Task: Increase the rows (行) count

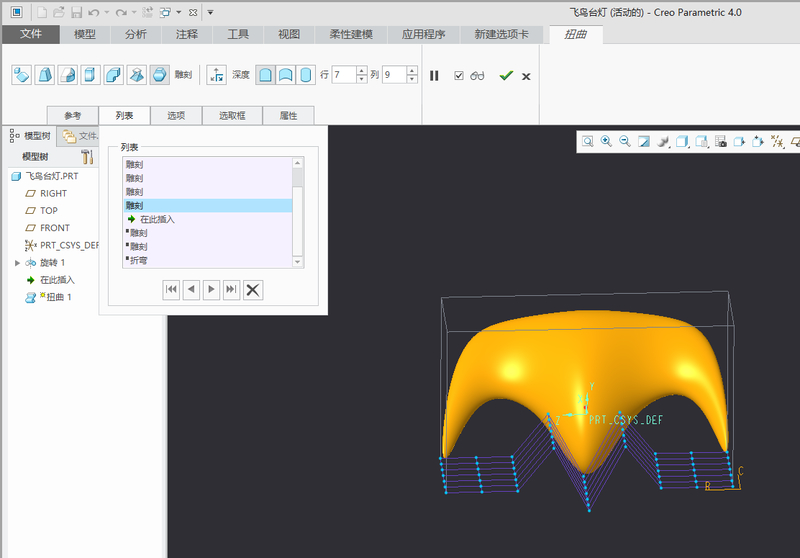Action: pyautogui.click(x=362, y=71)
